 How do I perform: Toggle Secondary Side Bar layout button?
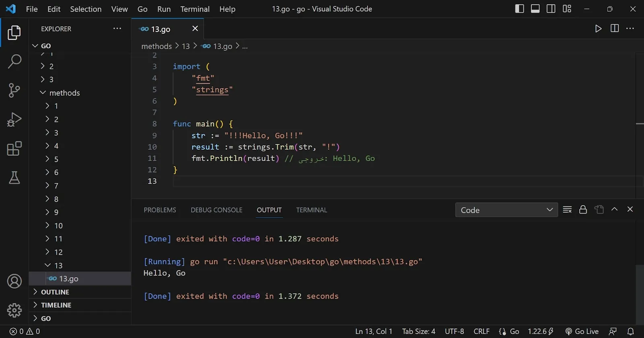point(551,9)
